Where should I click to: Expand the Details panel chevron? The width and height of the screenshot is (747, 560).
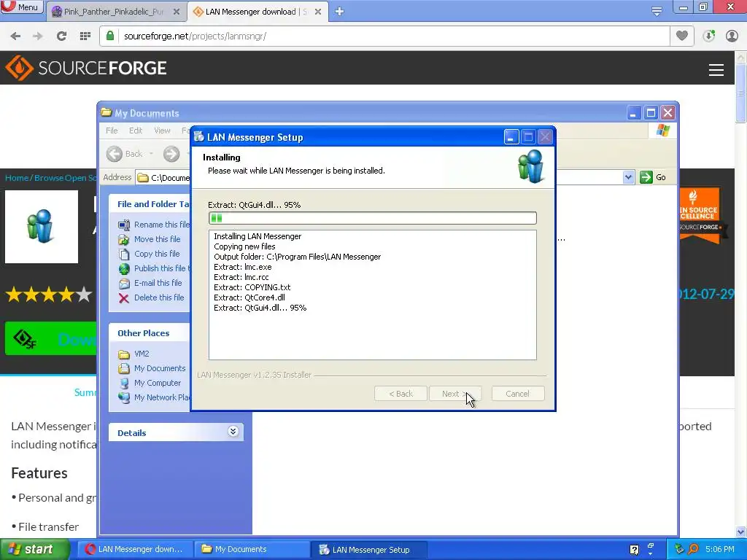click(233, 432)
